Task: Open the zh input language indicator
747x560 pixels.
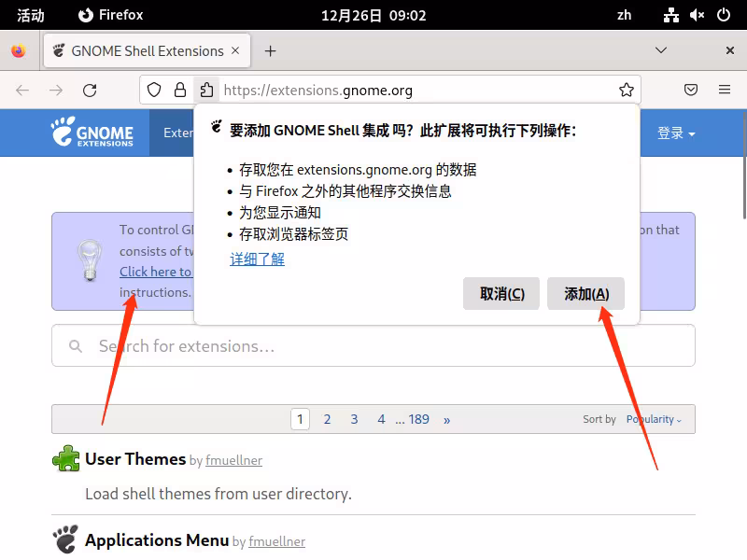Action: coord(624,15)
